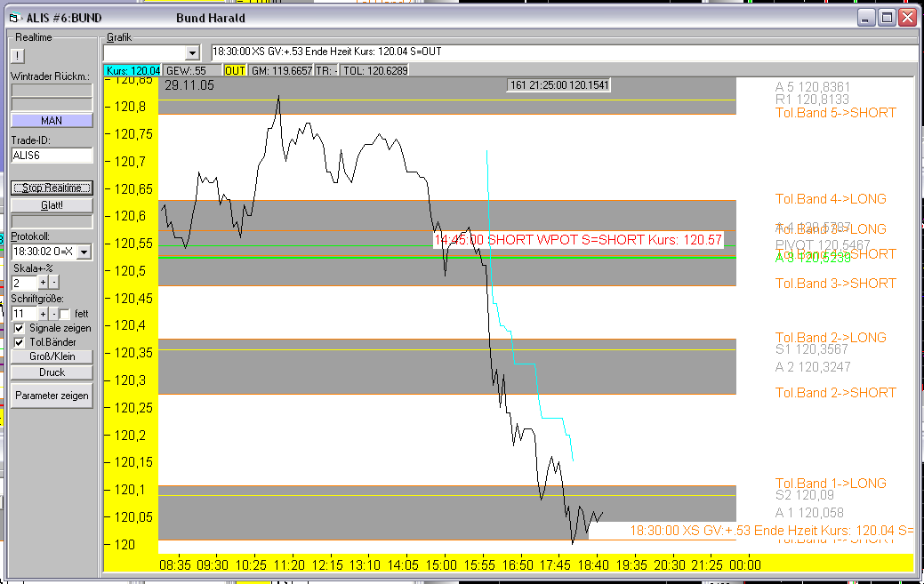Click the 'Tol.Band 1->LONG' label
The width and height of the screenshot is (924, 584).
pos(831,484)
